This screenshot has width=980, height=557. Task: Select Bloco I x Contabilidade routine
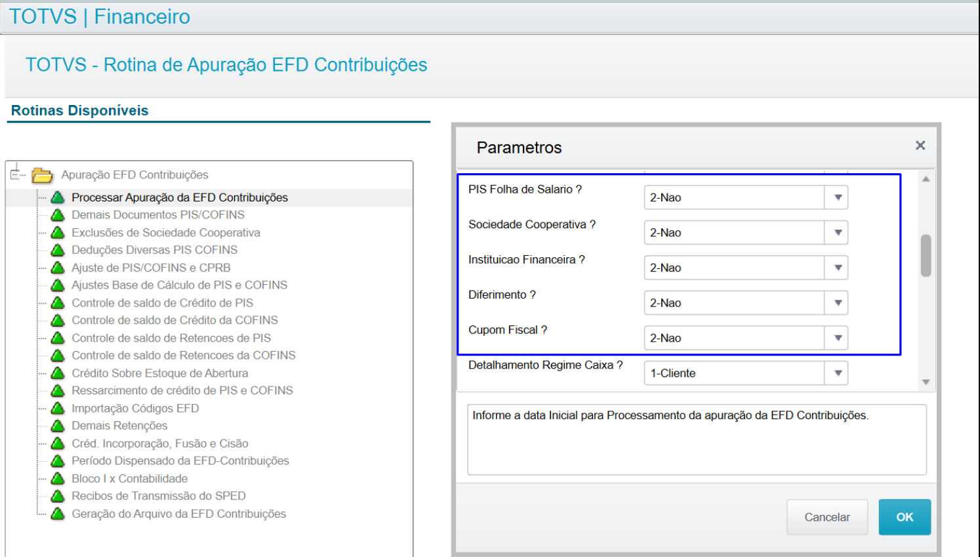(130, 478)
